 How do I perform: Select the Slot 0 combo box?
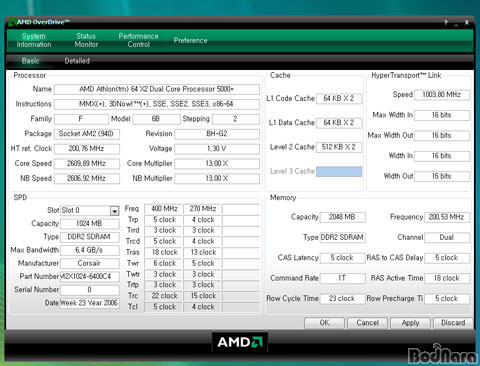tap(89, 211)
